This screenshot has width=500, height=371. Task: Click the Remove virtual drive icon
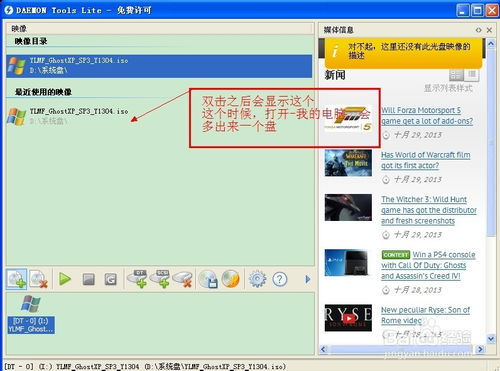pyautogui.click(x=183, y=279)
